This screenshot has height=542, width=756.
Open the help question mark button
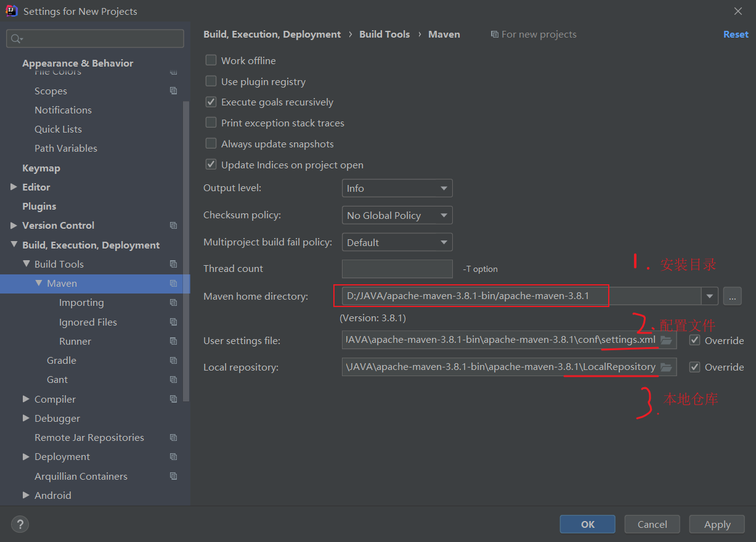pyautogui.click(x=20, y=525)
